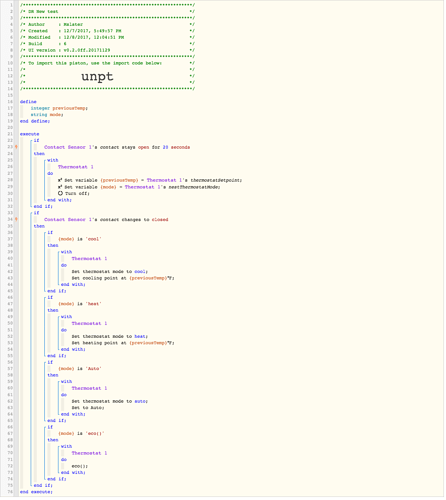Select 'integer previousTemp;' variable declaration
The height and width of the screenshot is (500, 446).
tap(59, 108)
